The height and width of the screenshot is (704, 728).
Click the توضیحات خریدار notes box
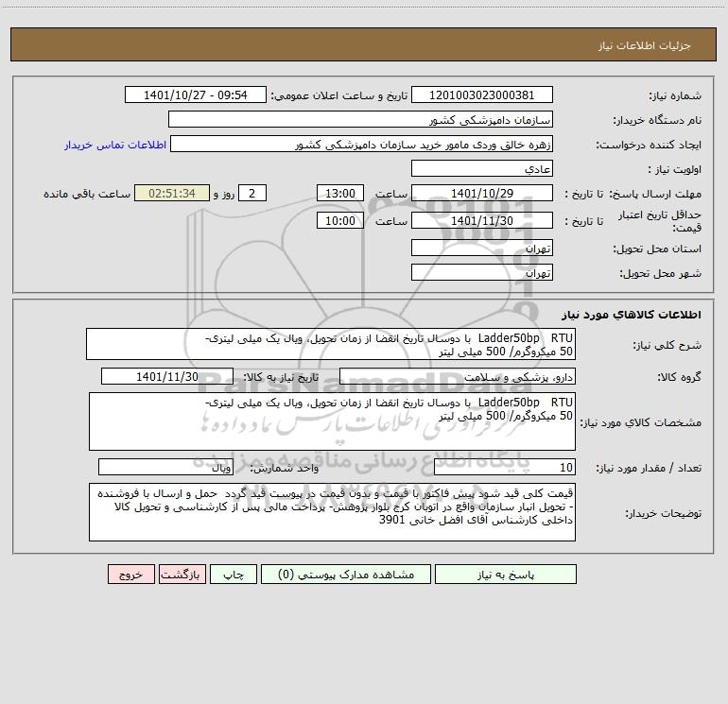(x=332, y=512)
